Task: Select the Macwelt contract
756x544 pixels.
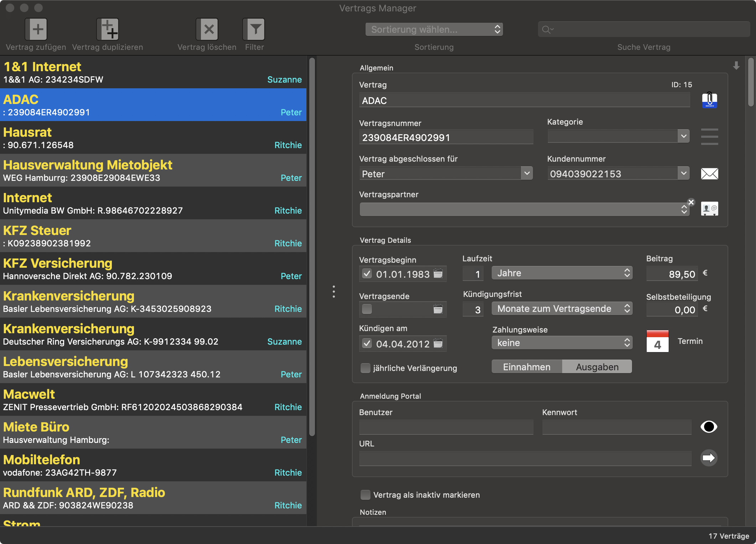Action: point(153,399)
